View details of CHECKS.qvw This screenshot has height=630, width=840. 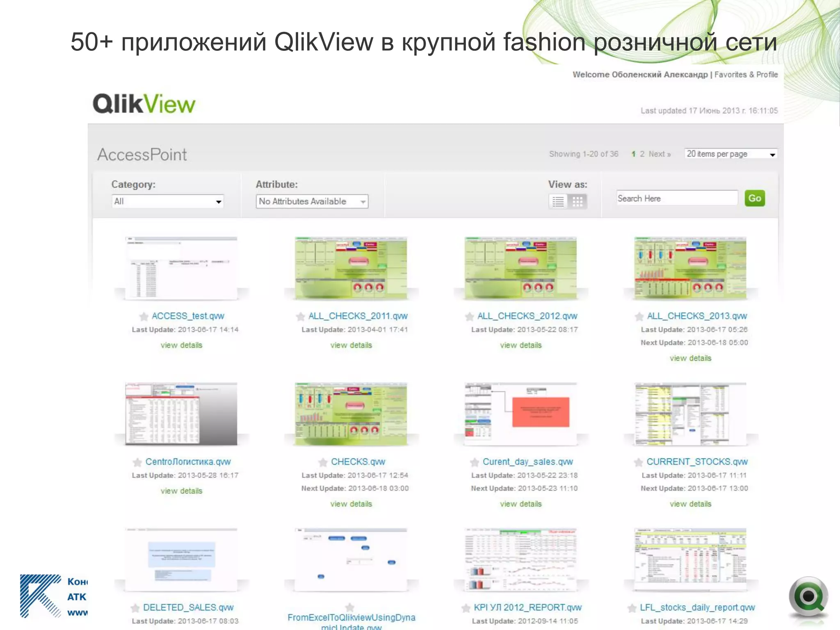351,504
